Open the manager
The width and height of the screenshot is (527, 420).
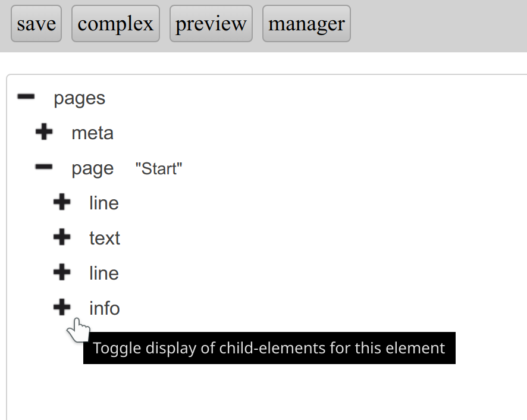[306, 24]
